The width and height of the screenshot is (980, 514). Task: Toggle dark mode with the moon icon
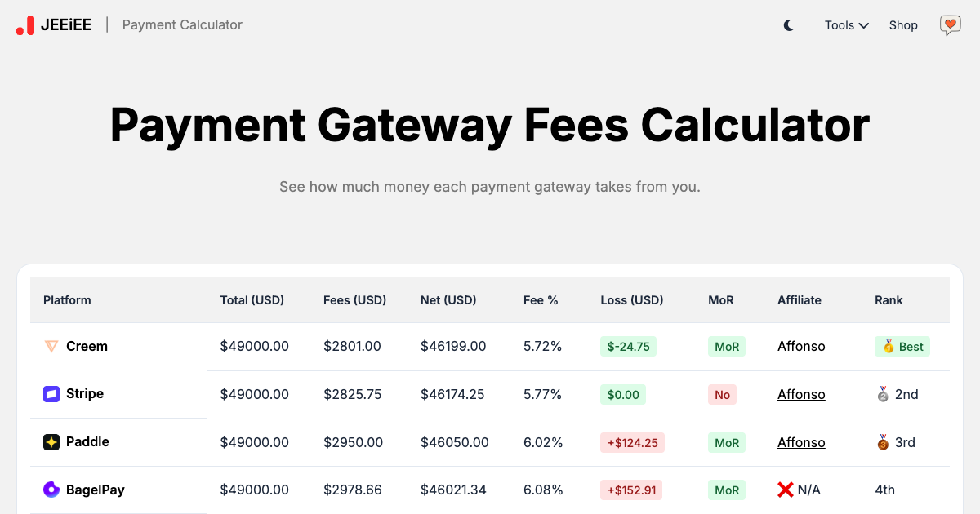click(x=789, y=25)
